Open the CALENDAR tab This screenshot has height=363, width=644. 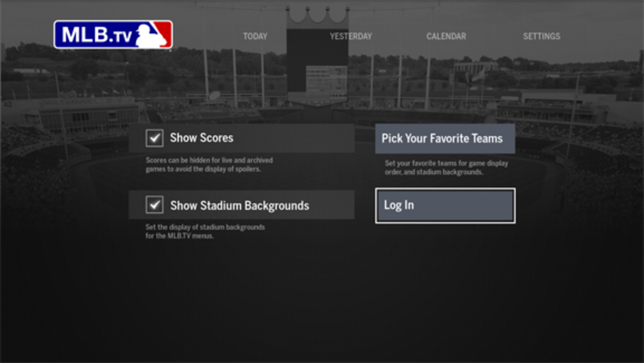(446, 37)
